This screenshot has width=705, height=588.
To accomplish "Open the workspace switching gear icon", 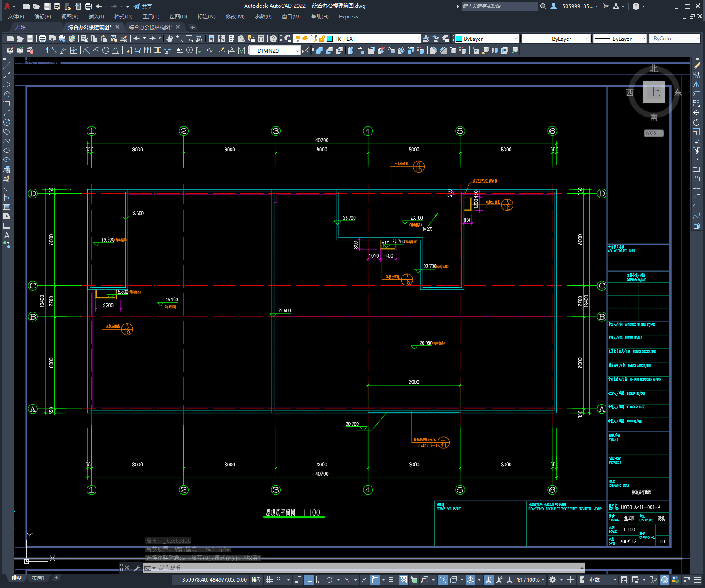I will click(553, 580).
